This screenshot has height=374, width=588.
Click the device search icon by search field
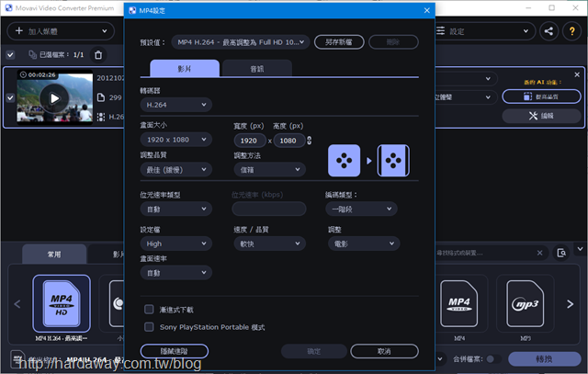561,253
